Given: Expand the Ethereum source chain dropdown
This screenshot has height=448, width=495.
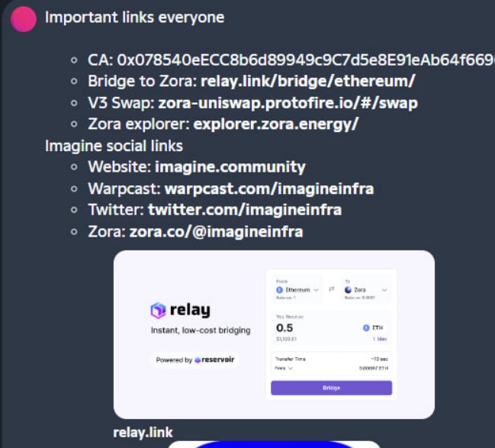Looking at the screenshot, I should tap(297, 290).
